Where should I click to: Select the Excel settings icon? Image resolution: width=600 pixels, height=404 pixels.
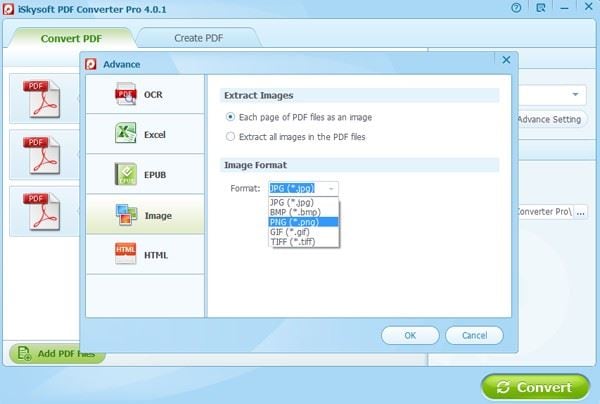(x=126, y=133)
